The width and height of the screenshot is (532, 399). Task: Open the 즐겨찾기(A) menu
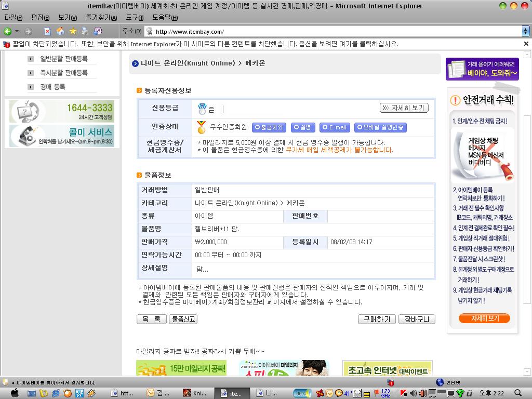(101, 17)
